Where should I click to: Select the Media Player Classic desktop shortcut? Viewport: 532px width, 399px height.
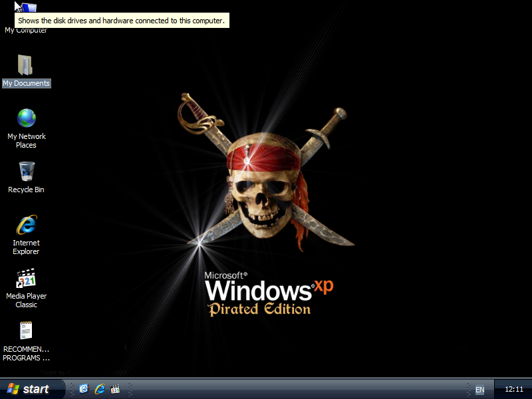[26, 278]
